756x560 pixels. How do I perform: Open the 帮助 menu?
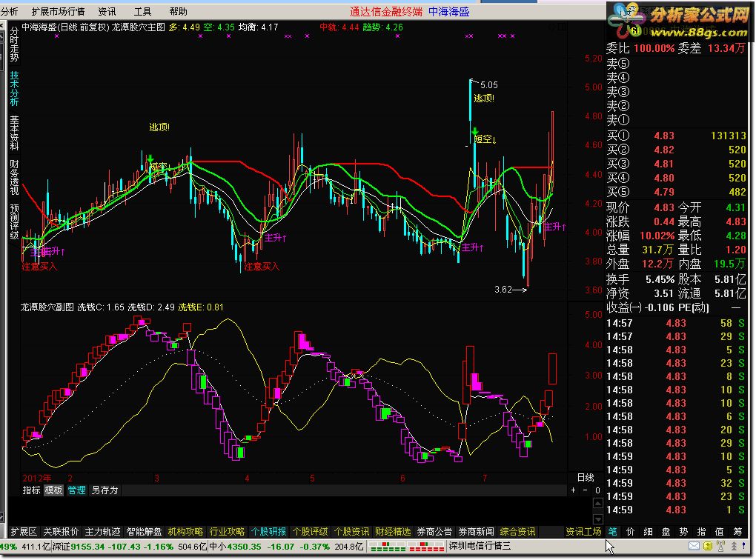tap(179, 12)
